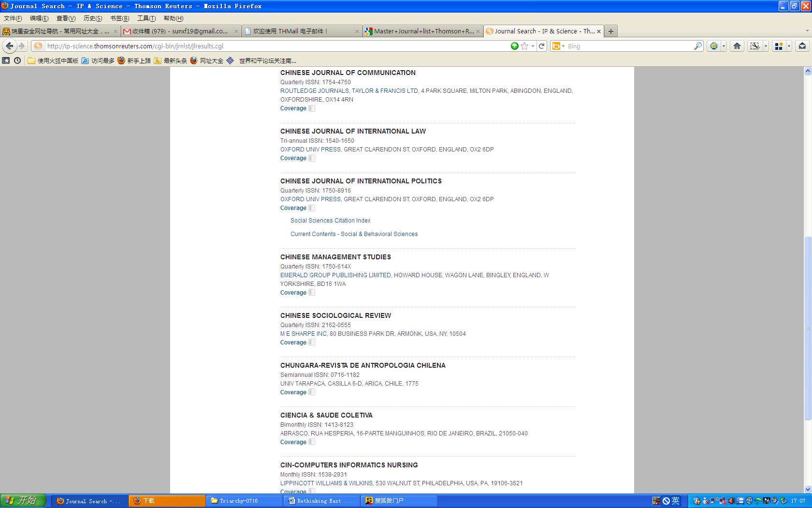The width and height of the screenshot is (812, 508).
Task: Close the Gmail inbox tab
Action: 236,31
